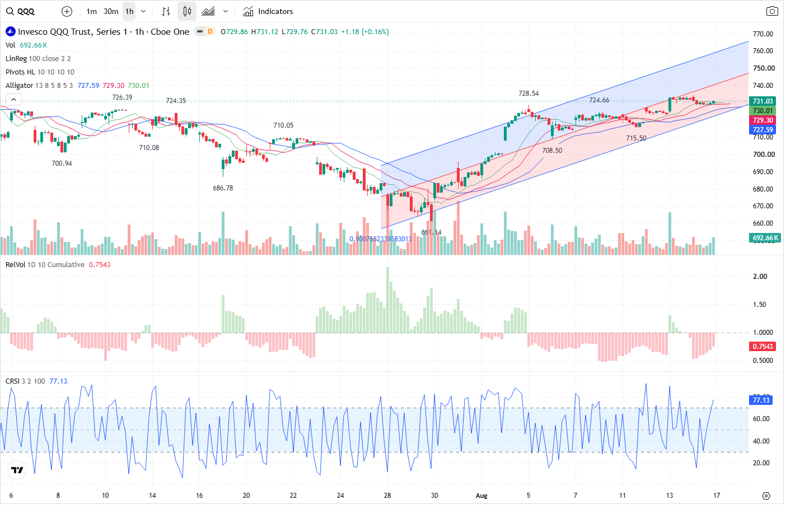Select the LinReg indicator legend
795x532 pixels.
coord(38,58)
